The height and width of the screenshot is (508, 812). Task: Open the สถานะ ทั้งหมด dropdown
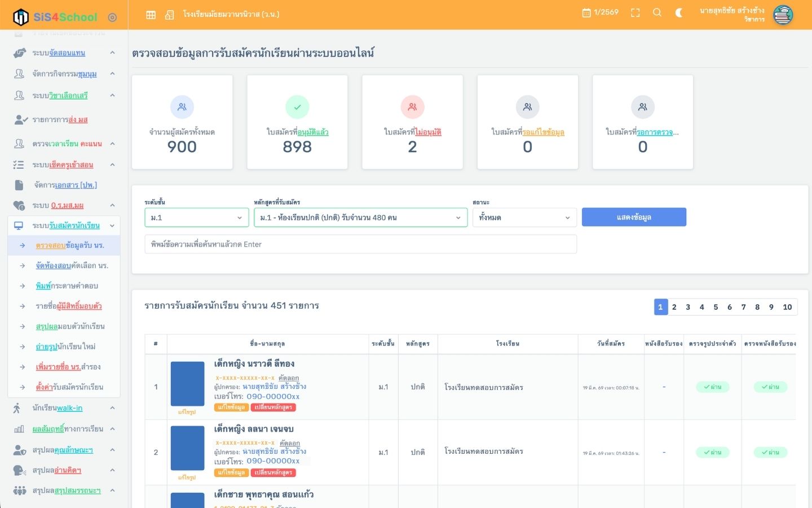pyautogui.click(x=524, y=217)
